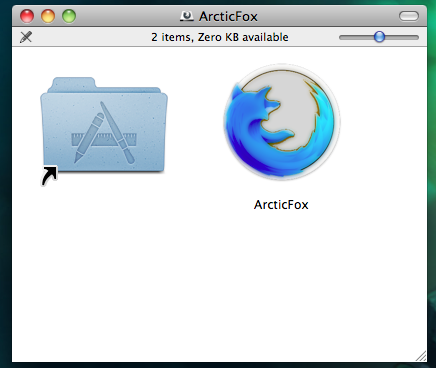Select the ArcticFox application icon
436x368 pixels.
[282, 122]
